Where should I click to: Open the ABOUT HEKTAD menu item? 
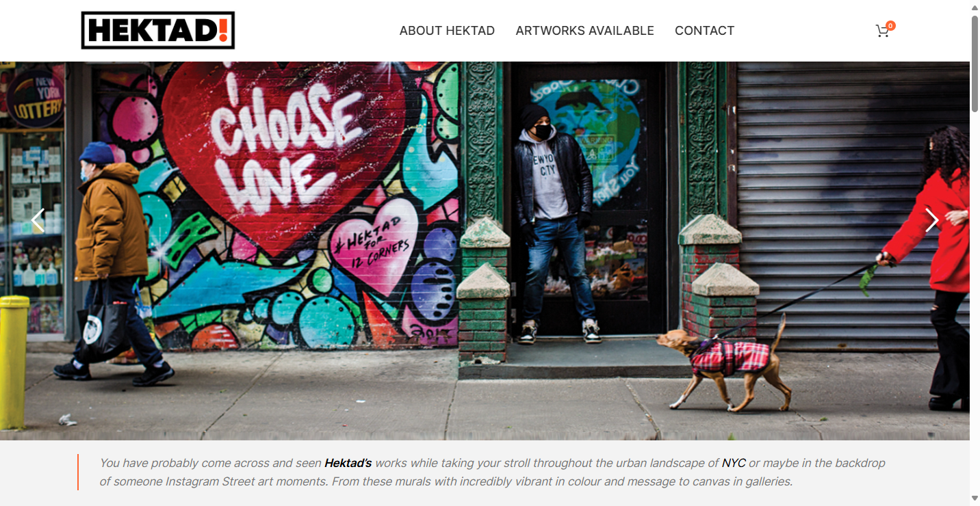pos(447,31)
